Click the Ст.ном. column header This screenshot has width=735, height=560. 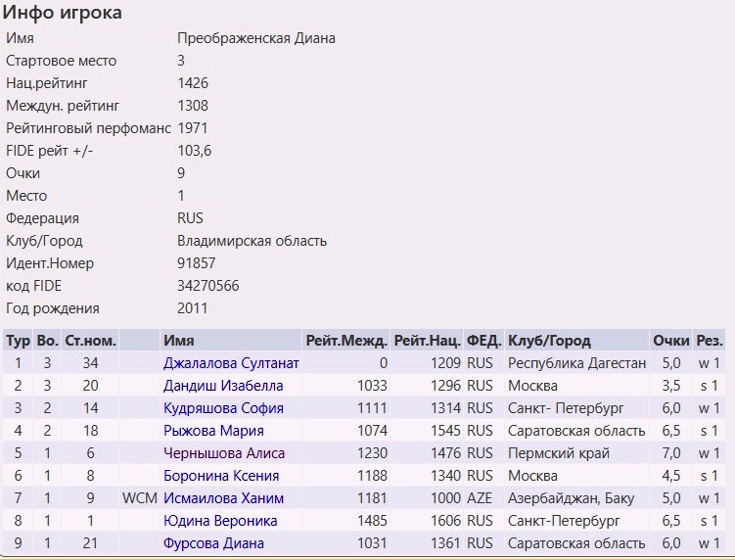coord(90,341)
